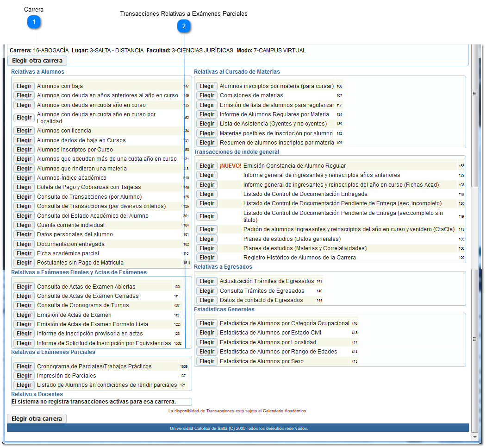Click the 'Alumnos que rindieron una materia' text
The height and width of the screenshot is (448, 486).
tap(82, 169)
